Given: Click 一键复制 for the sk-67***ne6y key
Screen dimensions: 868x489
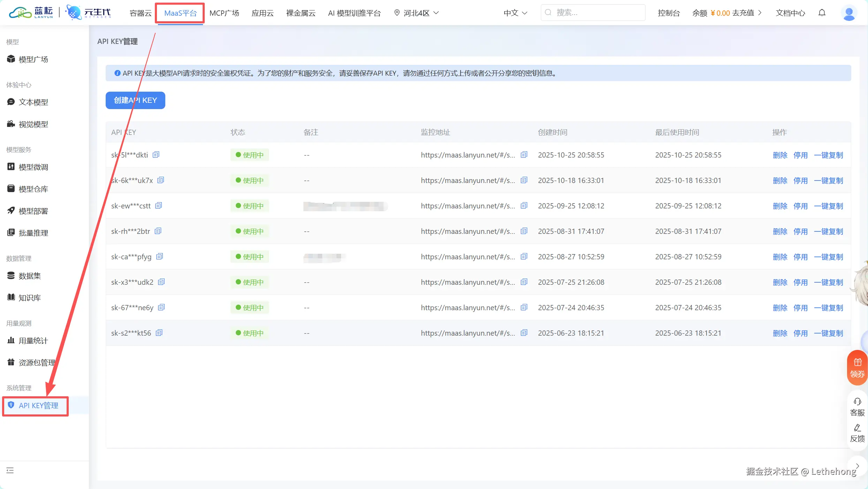Looking at the screenshot, I should click(828, 308).
